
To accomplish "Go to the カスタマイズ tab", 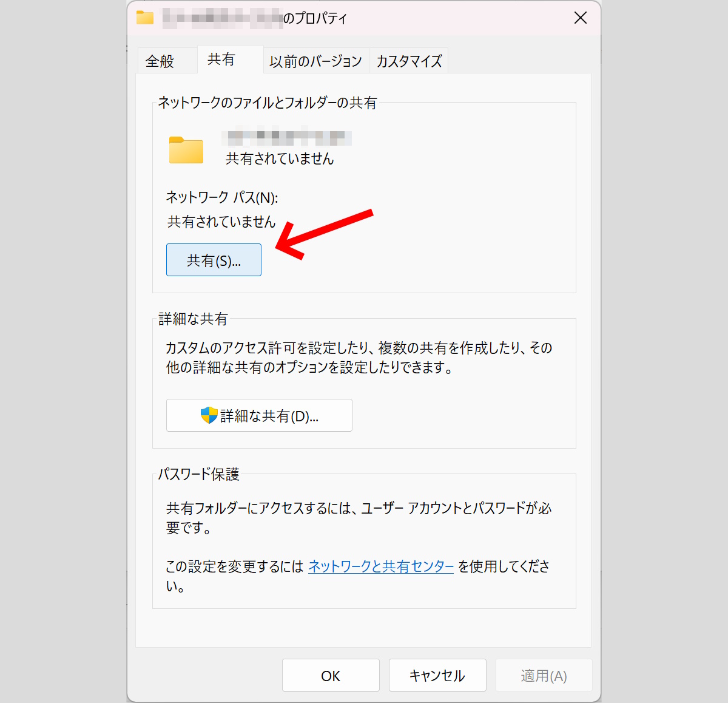I will click(409, 61).
